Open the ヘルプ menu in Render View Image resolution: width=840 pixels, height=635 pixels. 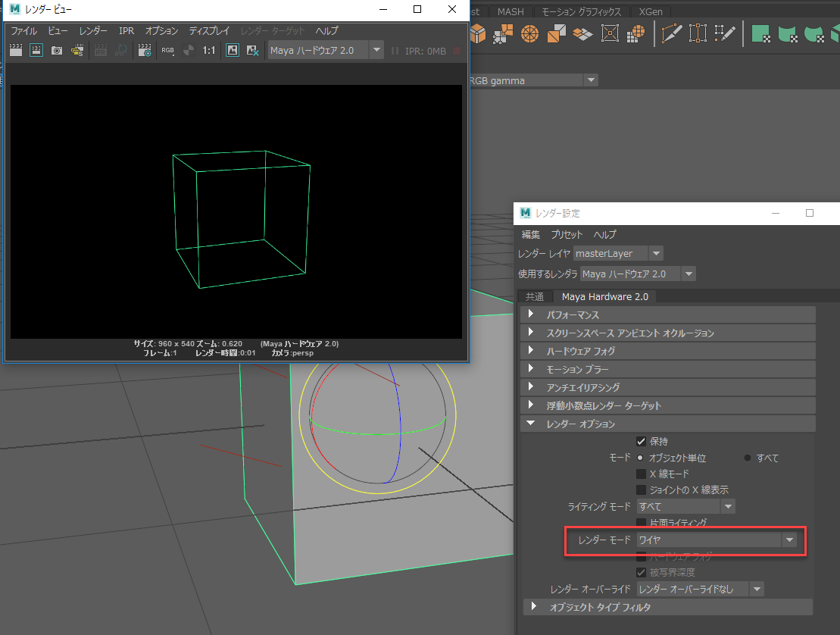pos(326,31)
